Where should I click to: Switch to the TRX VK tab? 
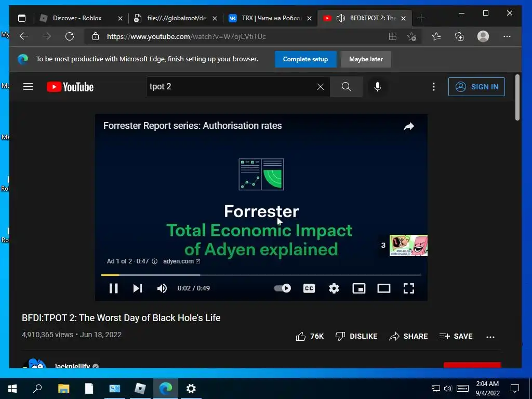pos(271,18)
